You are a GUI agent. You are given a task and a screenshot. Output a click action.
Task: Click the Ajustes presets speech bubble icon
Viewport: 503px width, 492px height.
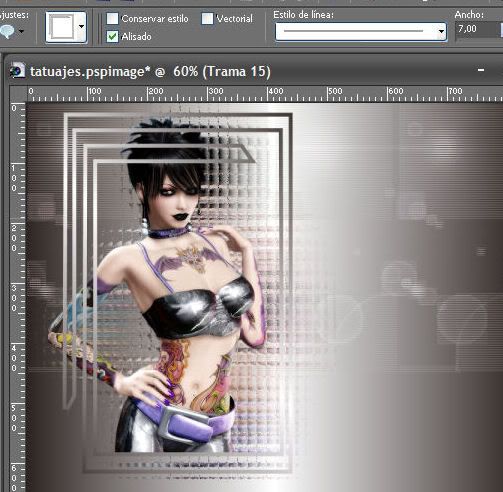tap(6, 31)
